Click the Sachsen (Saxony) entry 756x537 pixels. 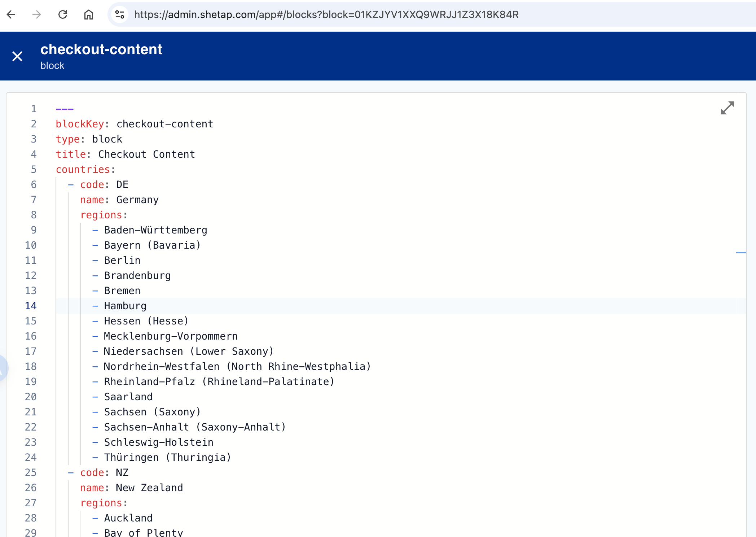click(x=153, y=412)
